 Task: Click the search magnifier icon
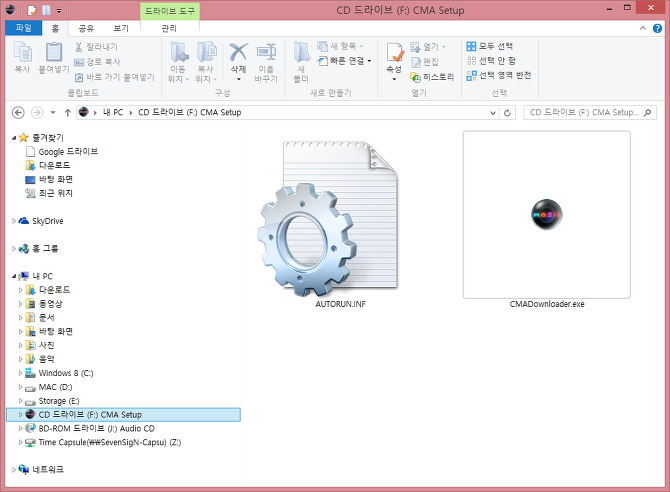pos(648,112)
